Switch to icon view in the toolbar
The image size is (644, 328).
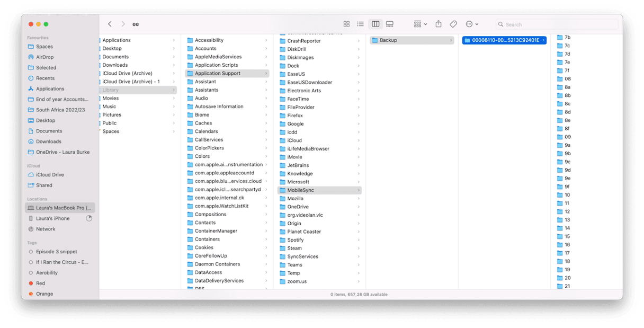(346, 24)
